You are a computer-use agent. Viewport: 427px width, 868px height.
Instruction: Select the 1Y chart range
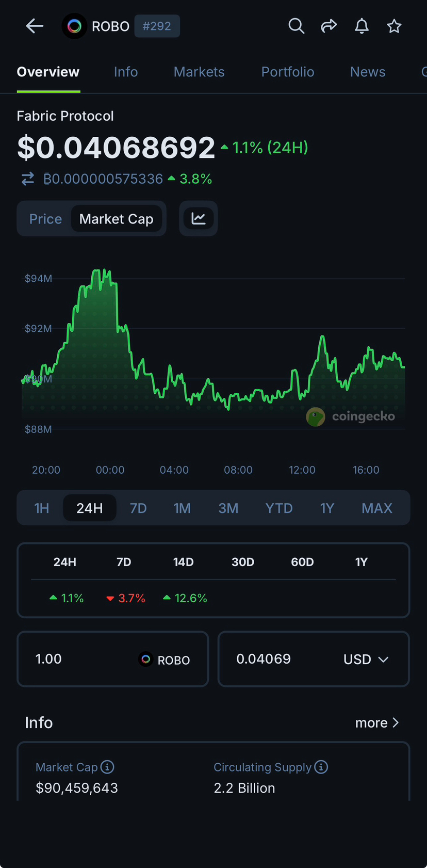(x=327, y=508)
